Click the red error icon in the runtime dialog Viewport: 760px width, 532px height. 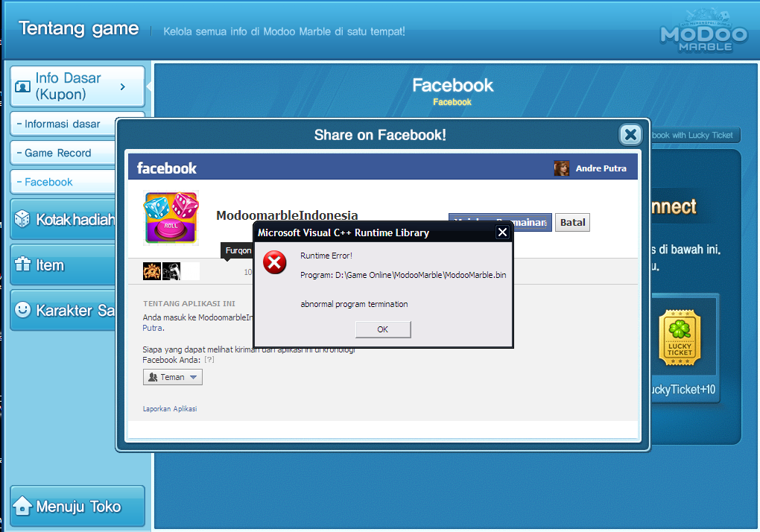click(x=274, y=262)
